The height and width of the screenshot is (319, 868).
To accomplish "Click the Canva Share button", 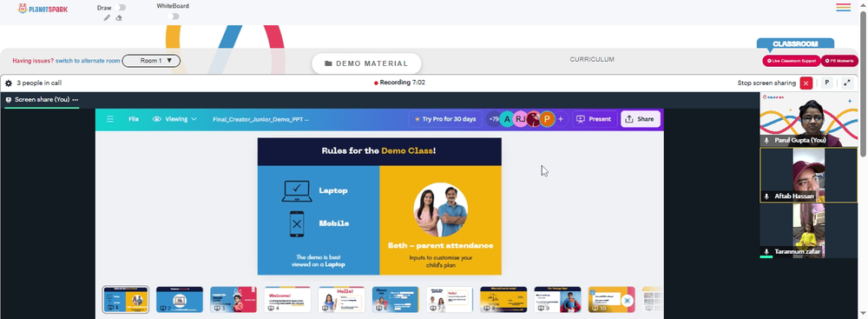I will click(641, 119).
